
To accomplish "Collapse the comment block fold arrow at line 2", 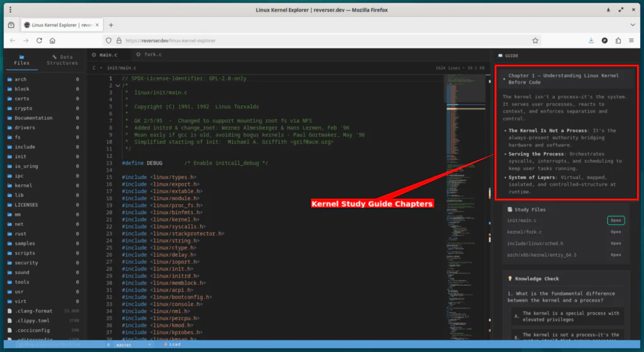I will (x=117, y=86).
